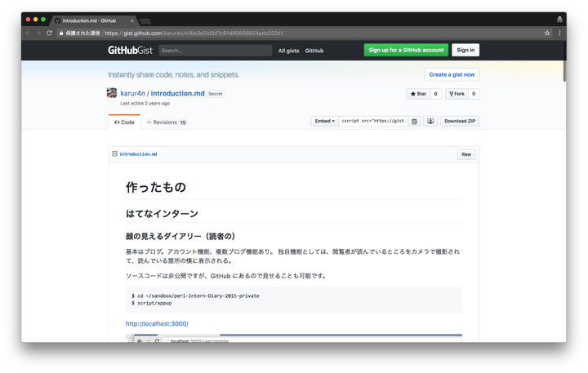Click the browser back arrow
The width and height of the screenshot is (588, 373).
coord(28,33)
